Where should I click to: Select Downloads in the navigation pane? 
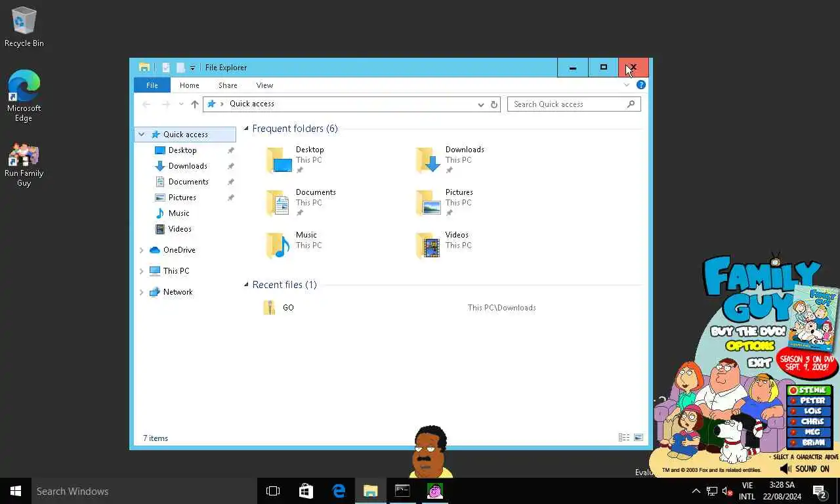[x=188, y=166]
